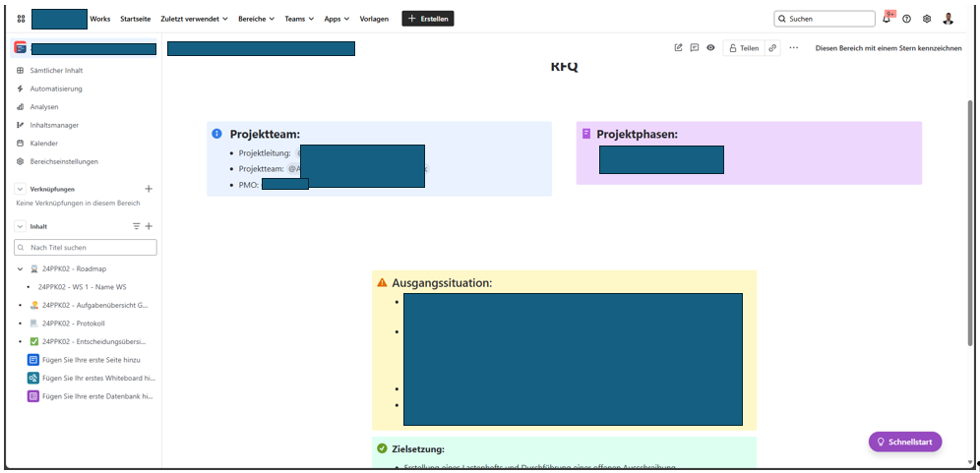Open Bereiche dropdown menu
The image size is (980, 473).
256,19
